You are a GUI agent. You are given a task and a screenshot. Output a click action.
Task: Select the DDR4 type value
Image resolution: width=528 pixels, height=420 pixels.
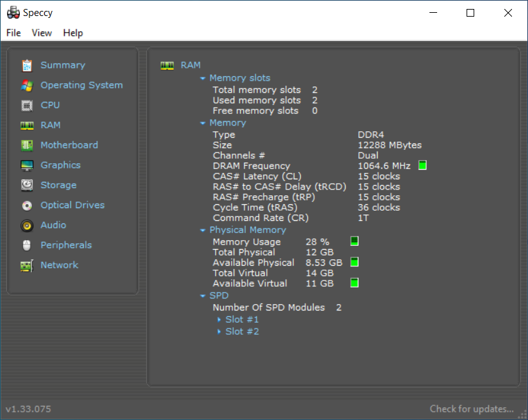point(371,134)
